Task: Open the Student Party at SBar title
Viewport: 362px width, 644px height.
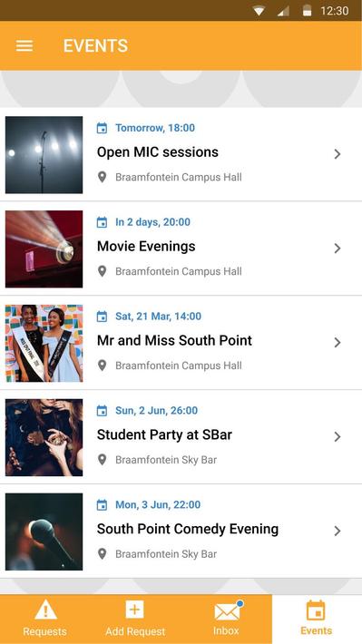Action: (164, 434)
